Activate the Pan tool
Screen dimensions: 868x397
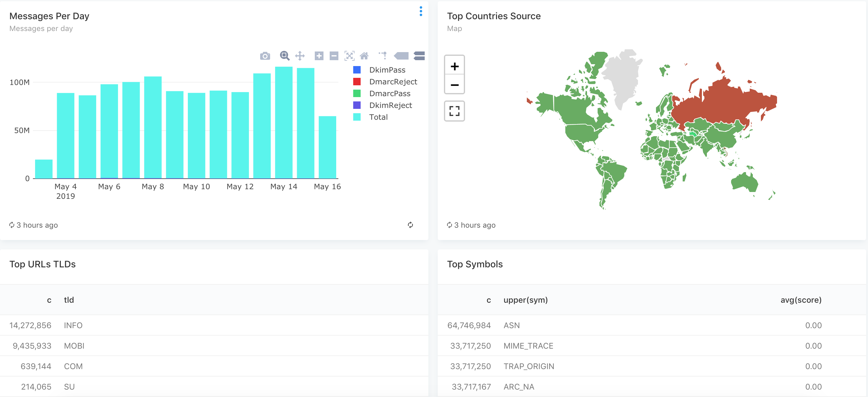(300, 56)
